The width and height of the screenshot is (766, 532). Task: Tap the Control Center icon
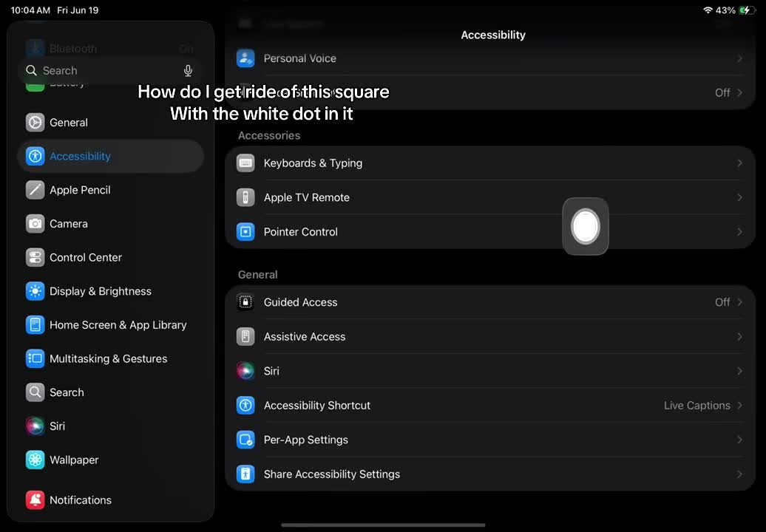point(35,257)
